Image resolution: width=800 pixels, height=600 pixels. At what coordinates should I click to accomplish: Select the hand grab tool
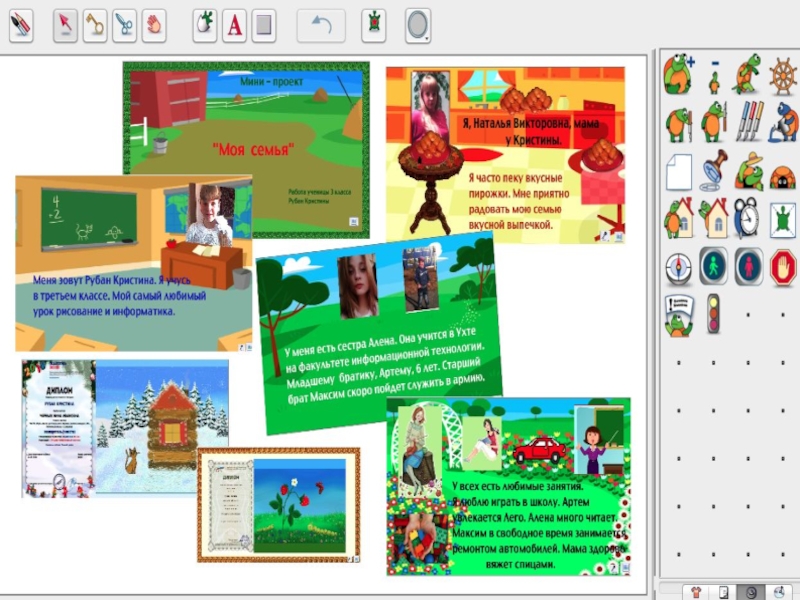coord(154,25)
